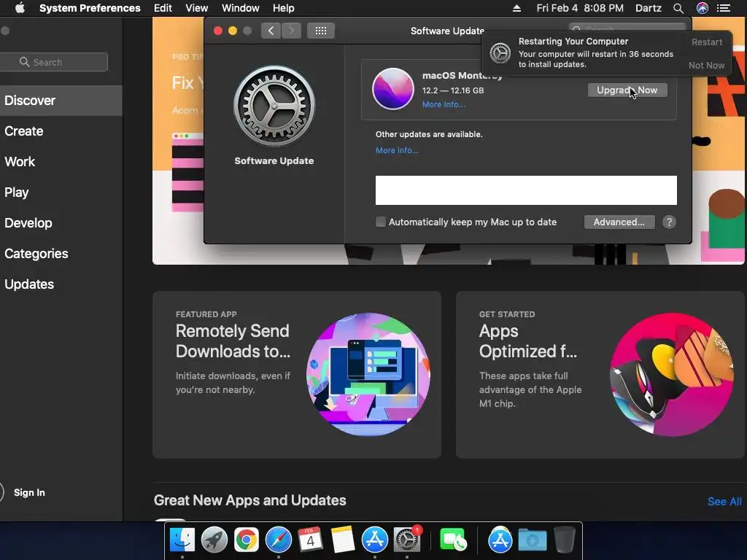Screen dimensions: 747x560
Task: Enable Automatically keep my Mac up to date
Action: [380, 222]
